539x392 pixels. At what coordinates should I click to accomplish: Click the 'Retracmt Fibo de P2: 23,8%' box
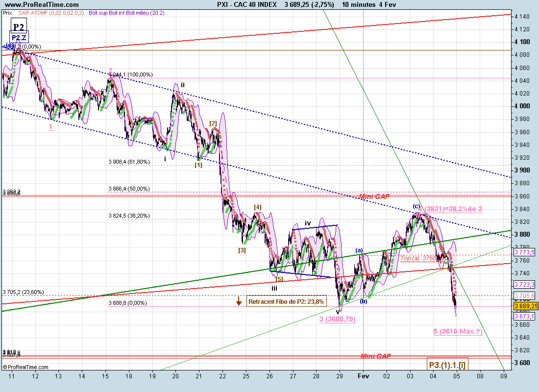[286, 301]
